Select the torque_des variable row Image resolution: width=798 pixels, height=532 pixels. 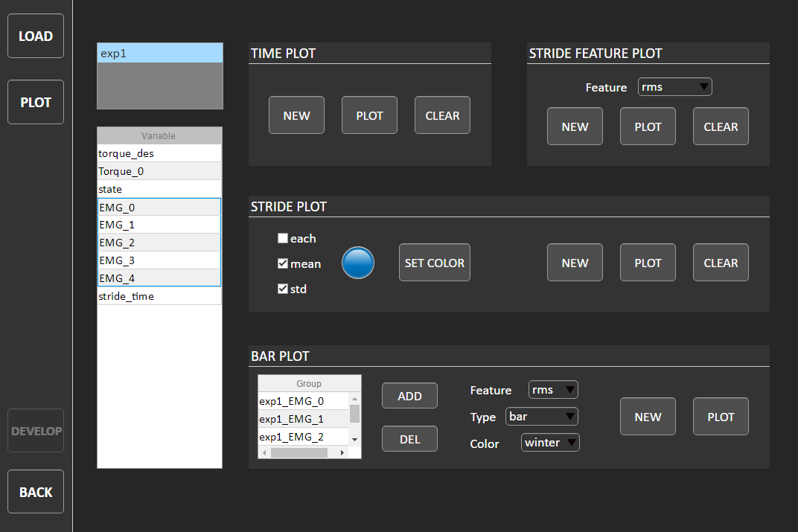(x=159, y=153)
